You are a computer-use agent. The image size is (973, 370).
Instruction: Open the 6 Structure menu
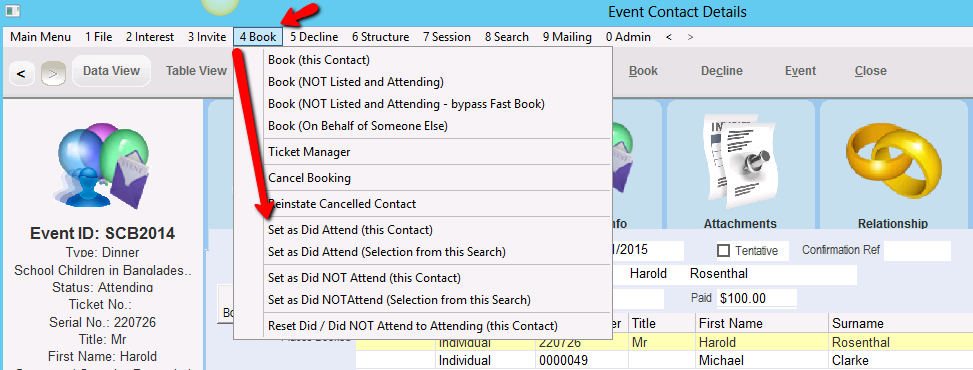coord(380,37)
